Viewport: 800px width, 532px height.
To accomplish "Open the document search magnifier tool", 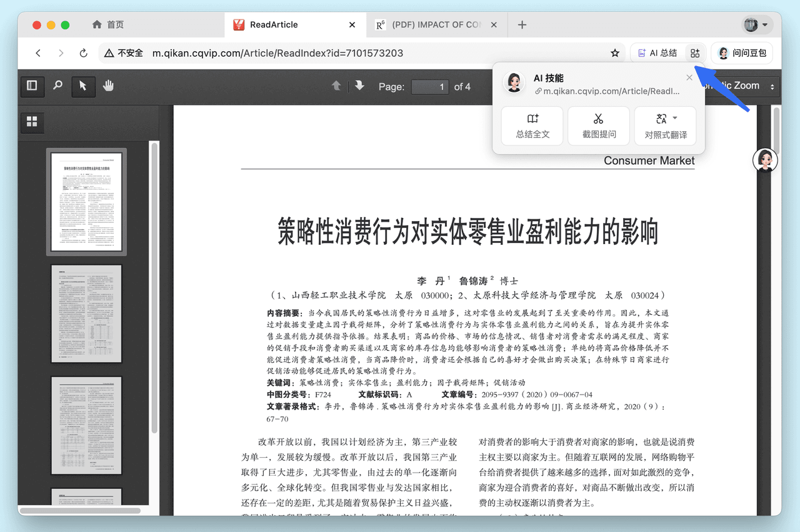I will pyautogui.click(x=57, y=86).
